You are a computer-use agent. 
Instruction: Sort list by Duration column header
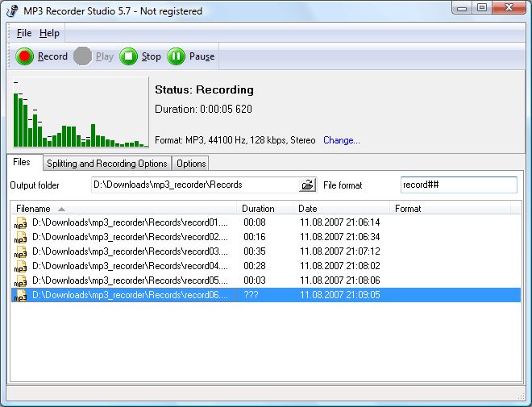click(264, 209)
